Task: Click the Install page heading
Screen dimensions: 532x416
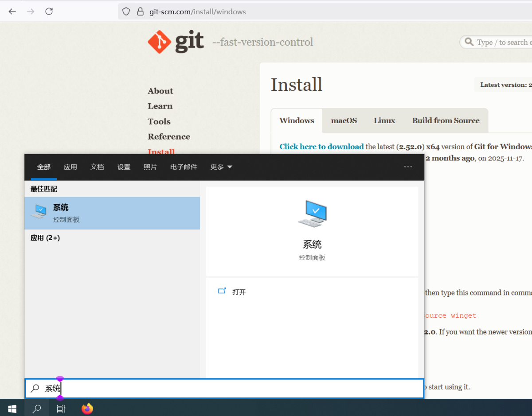Action: [x=297, y=85]
